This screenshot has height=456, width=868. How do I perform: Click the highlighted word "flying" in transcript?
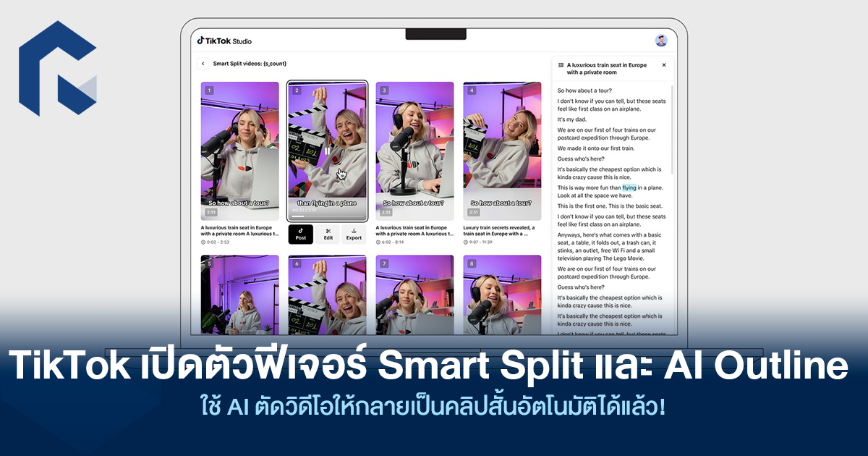tap(629, 187)
